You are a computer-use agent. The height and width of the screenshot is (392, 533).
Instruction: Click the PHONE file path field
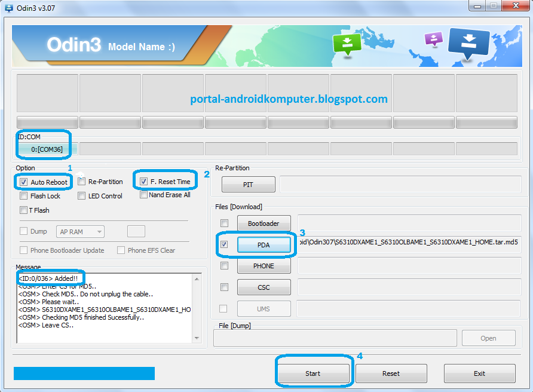[409, 265]
